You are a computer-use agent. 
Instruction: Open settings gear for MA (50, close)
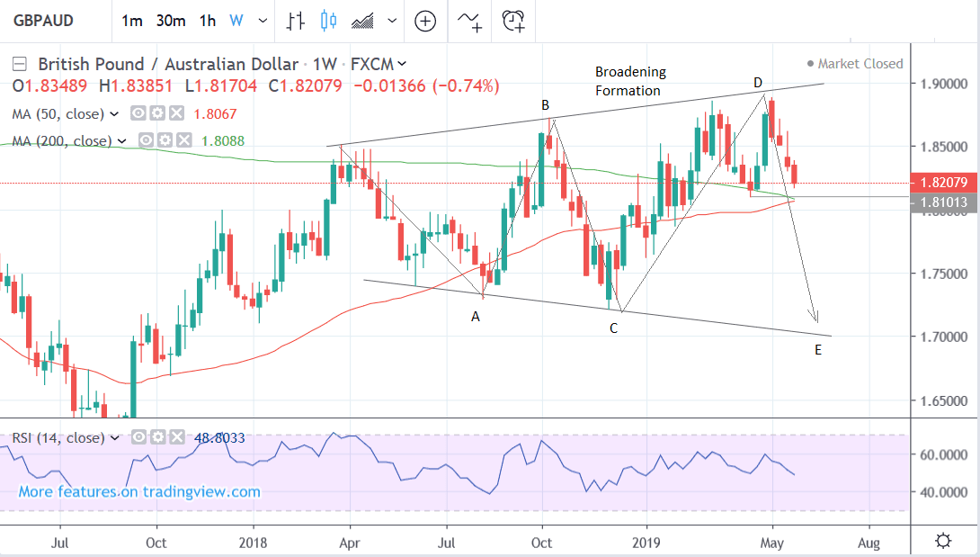156,114
